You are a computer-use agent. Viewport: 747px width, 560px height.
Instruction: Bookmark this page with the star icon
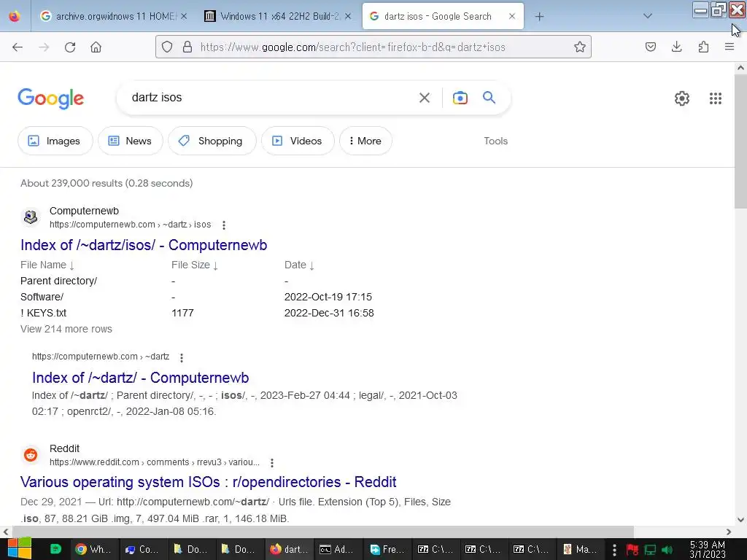579,47
